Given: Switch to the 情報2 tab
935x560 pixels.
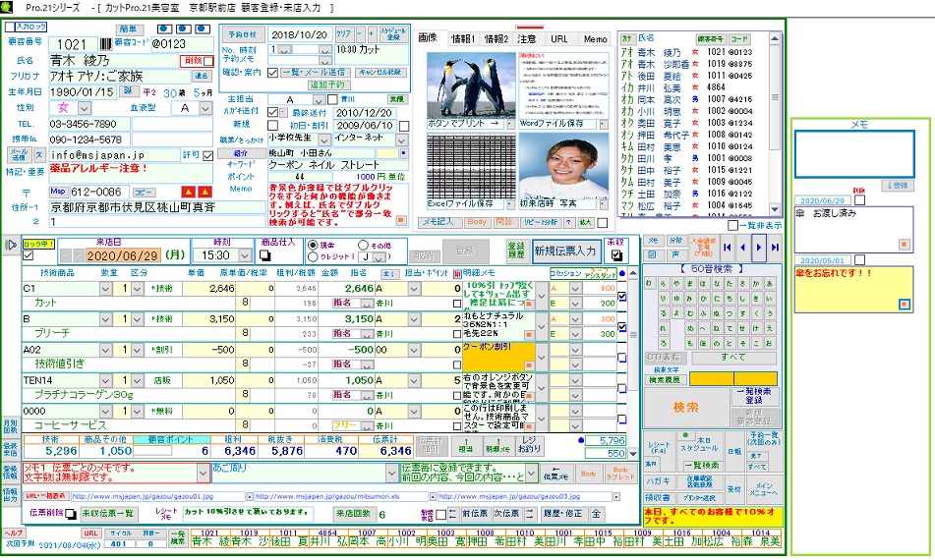Looking at the screenshot, I should click(x=497, y=38).
